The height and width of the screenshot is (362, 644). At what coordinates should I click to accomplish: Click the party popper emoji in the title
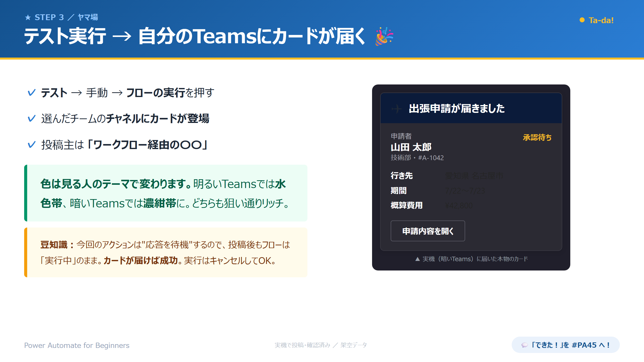click(384, 36)
